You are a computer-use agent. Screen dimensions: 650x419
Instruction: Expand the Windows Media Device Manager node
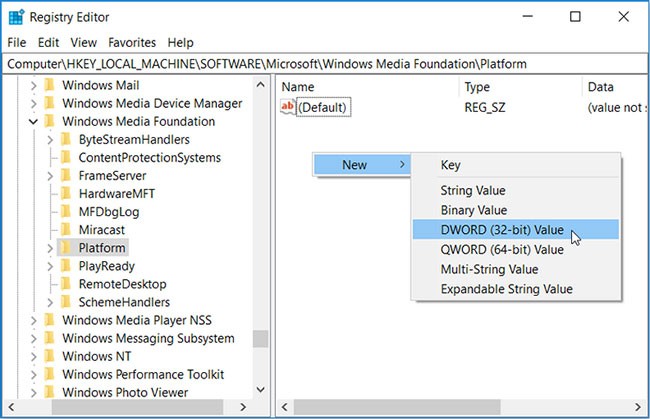pos(34,103)
